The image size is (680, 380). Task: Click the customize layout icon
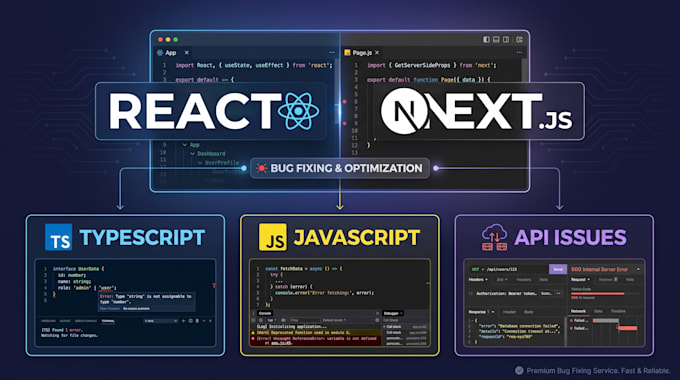[x=519, y=39]
